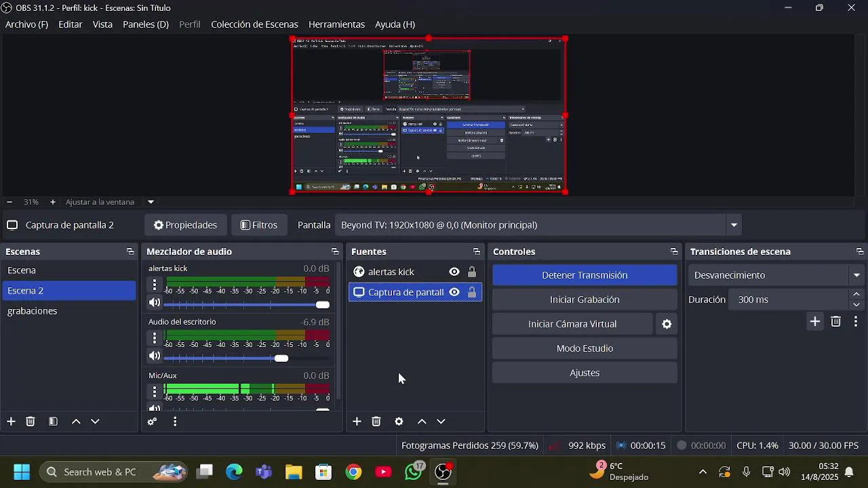Screen dimensions: 868x488
Task: Open the Archivo menu
Action: pos(26,24)
